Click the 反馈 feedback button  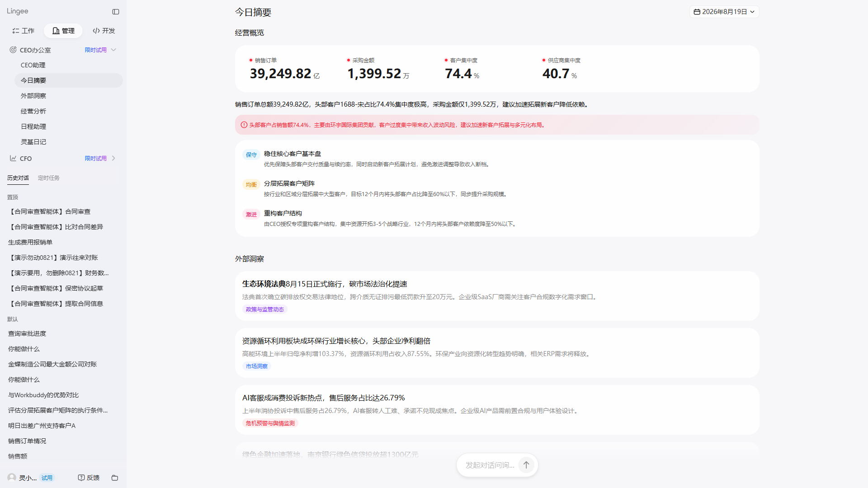pos(89,478)
